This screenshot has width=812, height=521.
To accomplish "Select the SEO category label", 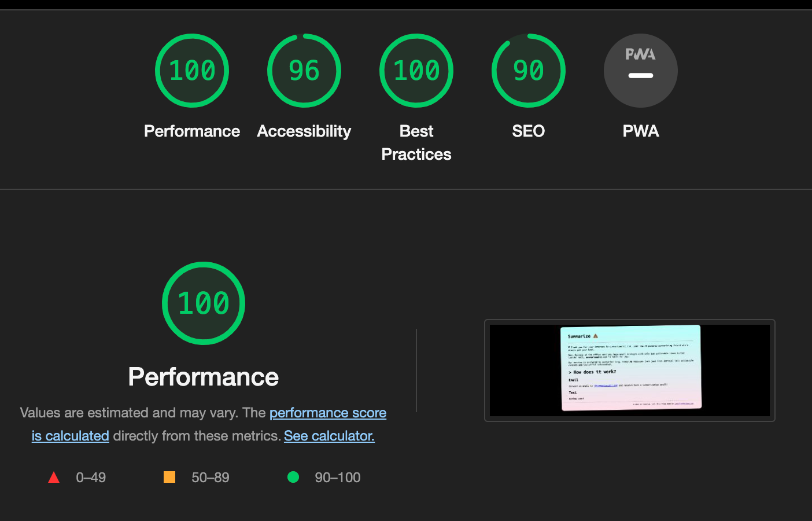I will coord(529,131).
